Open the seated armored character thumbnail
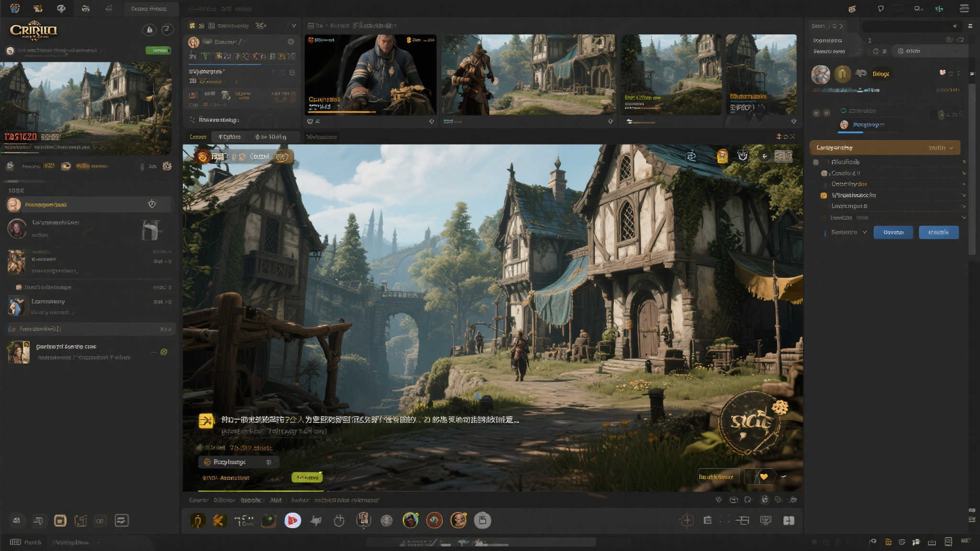The height and width of the screenshot is (551, 980). click(x=370, y=74)
